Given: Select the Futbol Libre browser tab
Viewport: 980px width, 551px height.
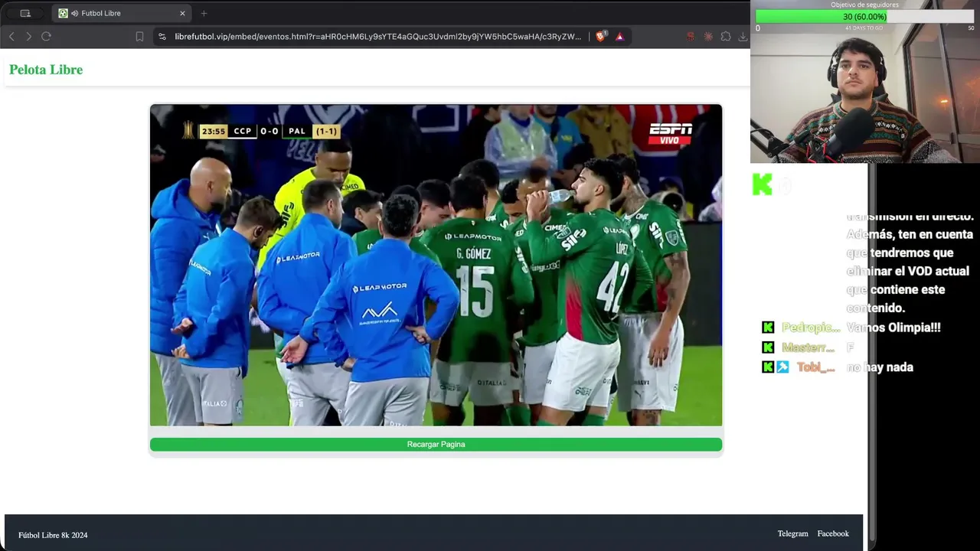Looking at the screenshot, I should [x=122, y=13].
